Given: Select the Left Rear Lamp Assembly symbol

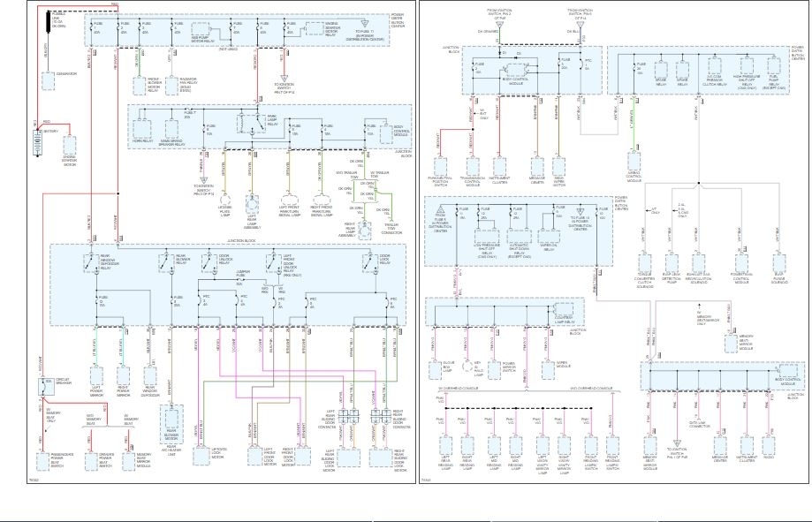Looking at the screenshot, I should (252, 205).
